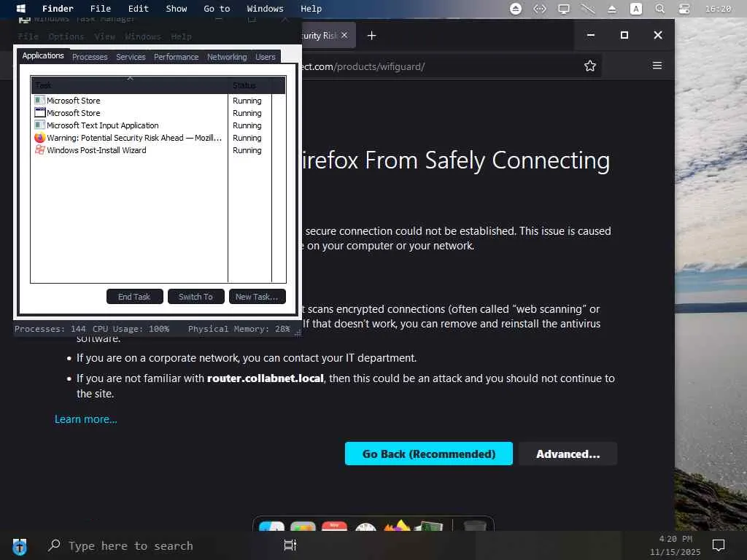Switch to the Performance tab
This screenshot has height=560, width=747.
tap(176, 57)
